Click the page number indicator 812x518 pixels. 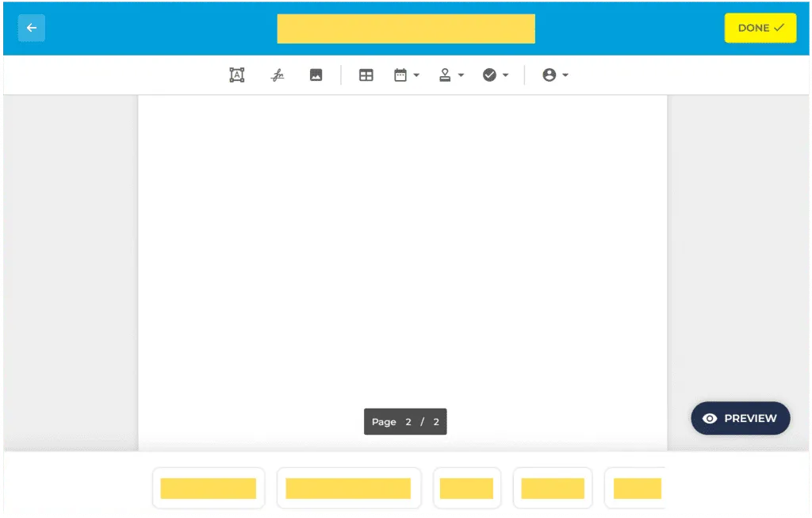pyautogui.click(x=405, y=421)
